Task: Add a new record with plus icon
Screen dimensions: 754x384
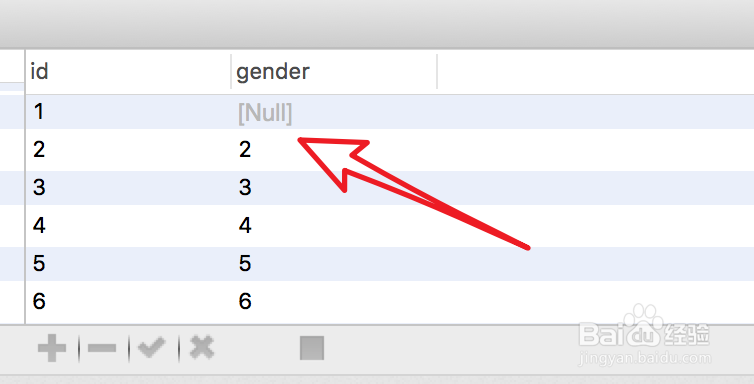Action: click(52, 347)
